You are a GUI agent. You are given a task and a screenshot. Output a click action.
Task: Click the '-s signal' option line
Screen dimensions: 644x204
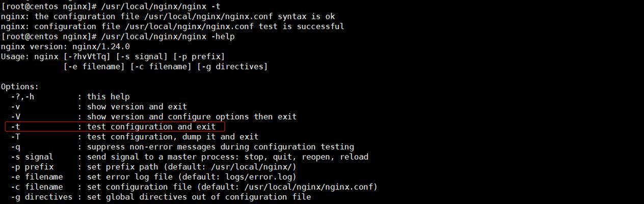190,157
